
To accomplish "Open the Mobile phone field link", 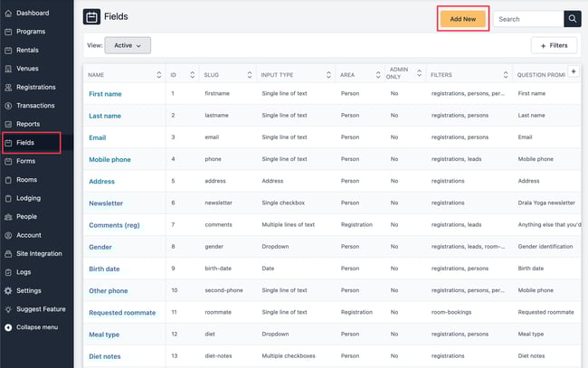I will [x=109, y=160].
